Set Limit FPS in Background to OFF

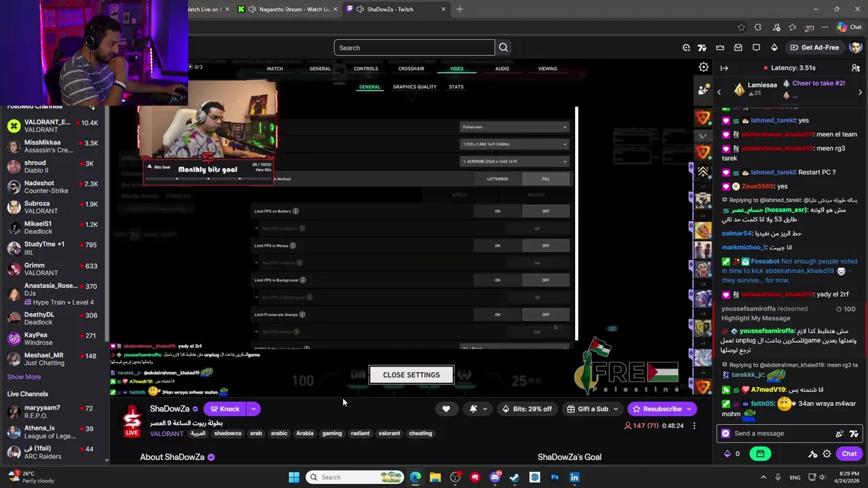click(x=546, y=280)
